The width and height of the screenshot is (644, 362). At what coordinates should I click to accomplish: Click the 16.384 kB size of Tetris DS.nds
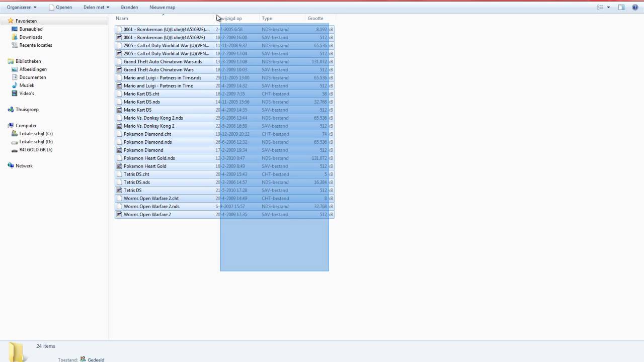[323, 182]
